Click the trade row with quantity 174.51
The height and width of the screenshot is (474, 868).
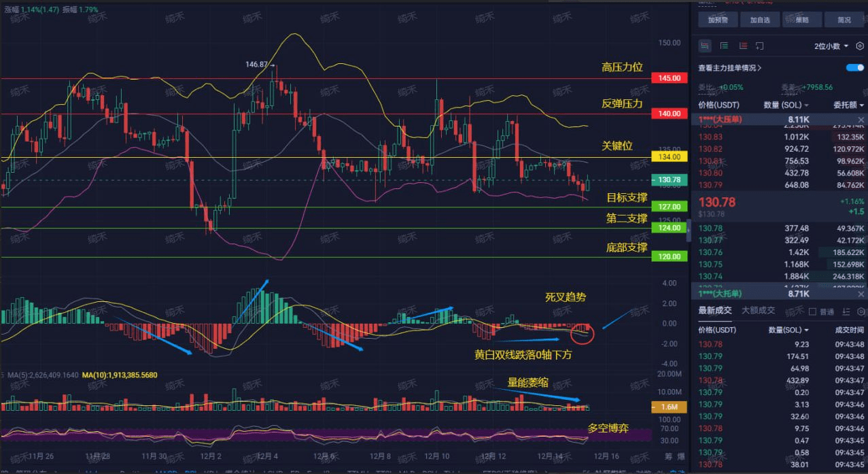pyautogui.click(x=779, y=356)
